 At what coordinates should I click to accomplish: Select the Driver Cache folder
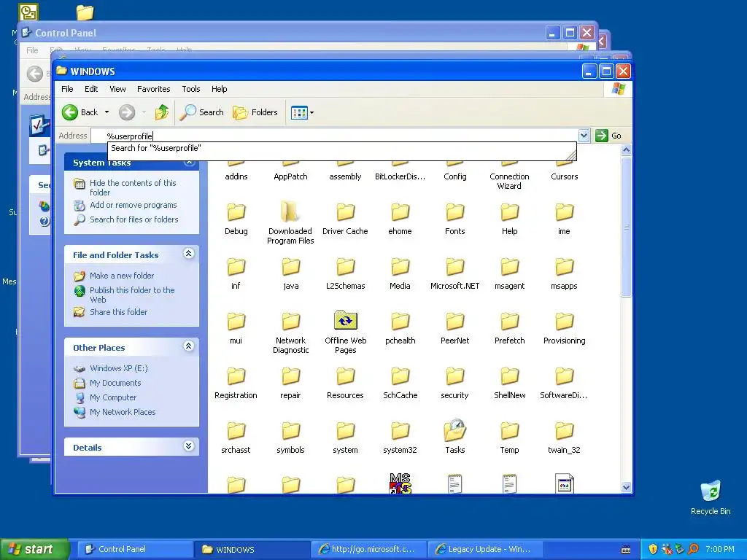345,212
